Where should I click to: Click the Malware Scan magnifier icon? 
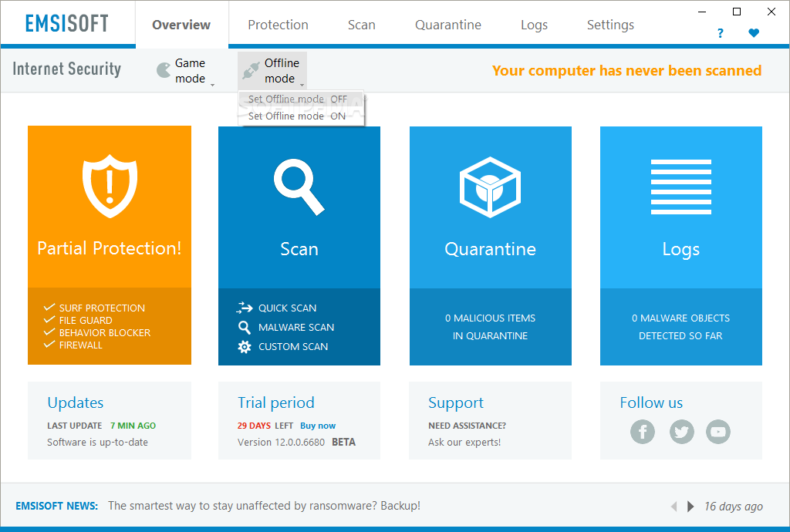[245, 327]
